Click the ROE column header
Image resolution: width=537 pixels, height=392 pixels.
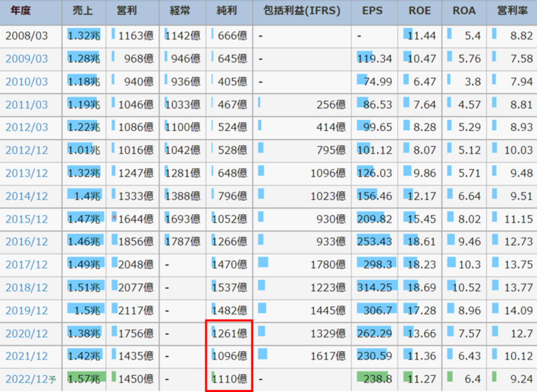[x=420, y=11]
